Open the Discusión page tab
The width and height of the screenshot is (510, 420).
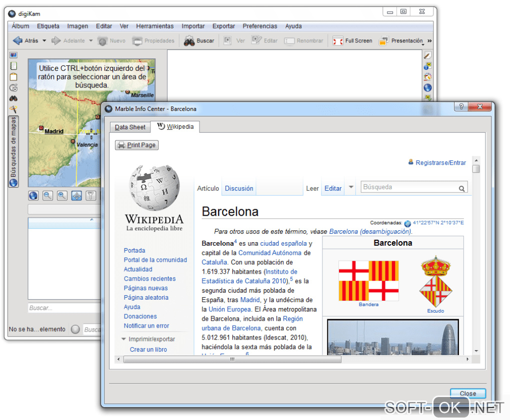pos(239,188)
